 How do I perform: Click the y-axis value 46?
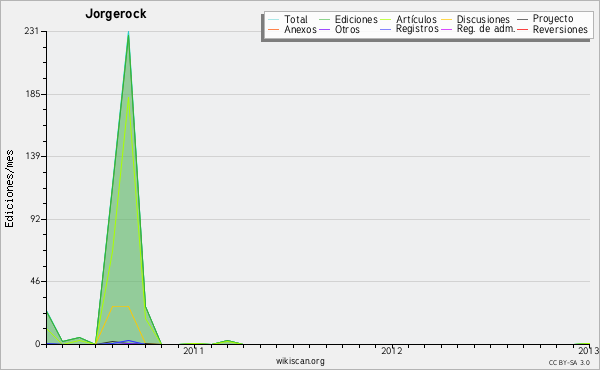pos(34,281)
